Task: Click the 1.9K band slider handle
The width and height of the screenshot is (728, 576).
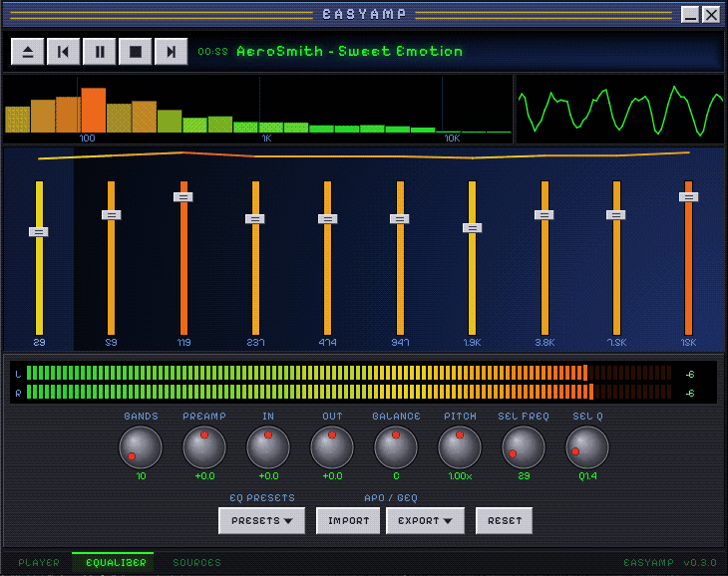Action: pos(472,228)
